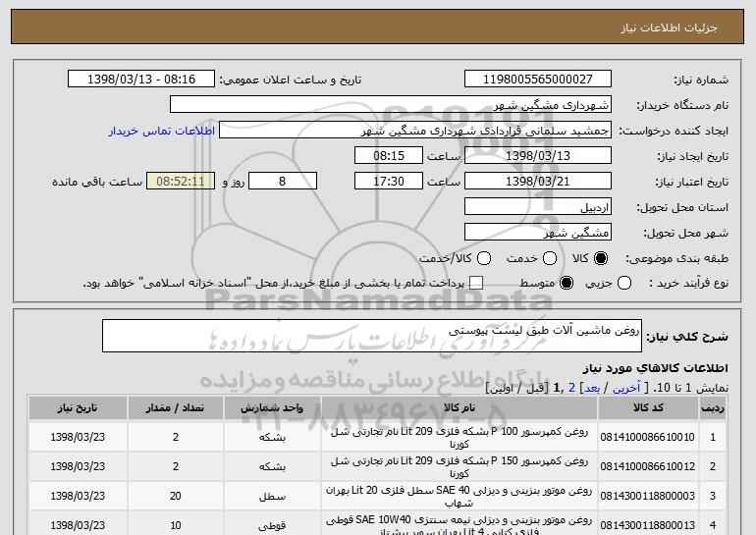Screen dimensions: 756x535
Task: Click the روغن کمپرسور P 100 item name
Action: (x=459, y=437)
